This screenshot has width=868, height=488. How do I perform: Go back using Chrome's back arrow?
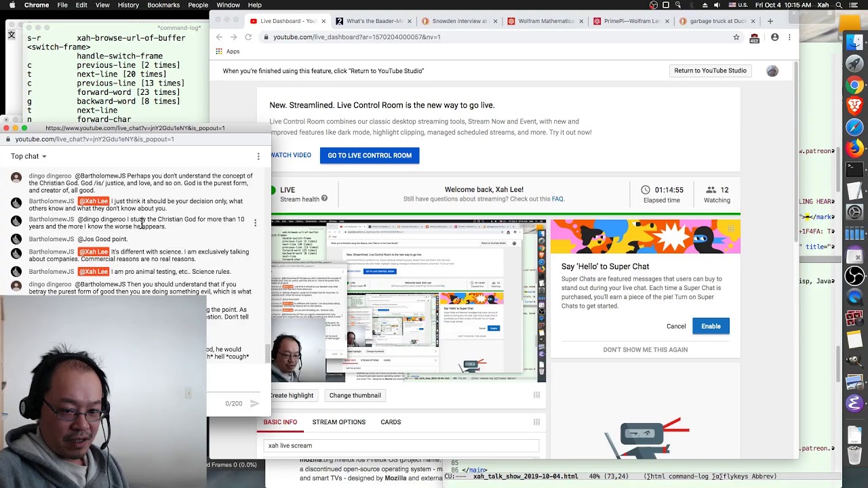pos(218,37)
